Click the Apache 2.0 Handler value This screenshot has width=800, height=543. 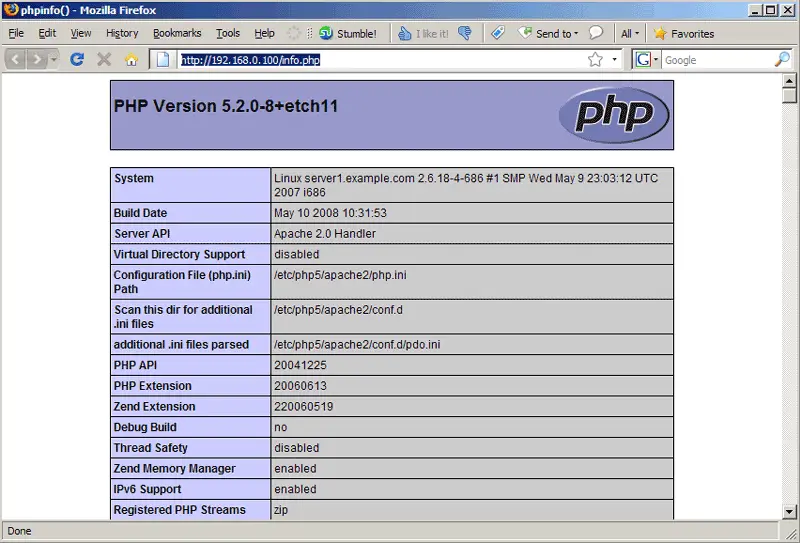tap(324, 234)
